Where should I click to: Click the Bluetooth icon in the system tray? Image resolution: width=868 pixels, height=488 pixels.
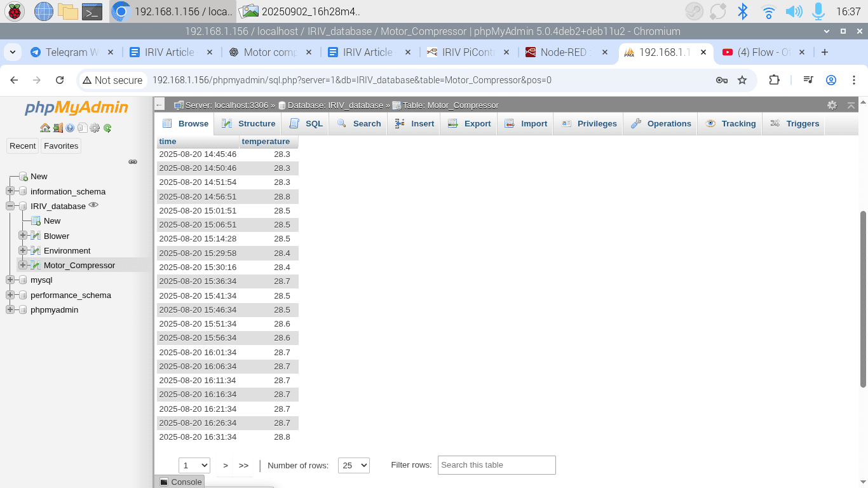click(742, 11)
